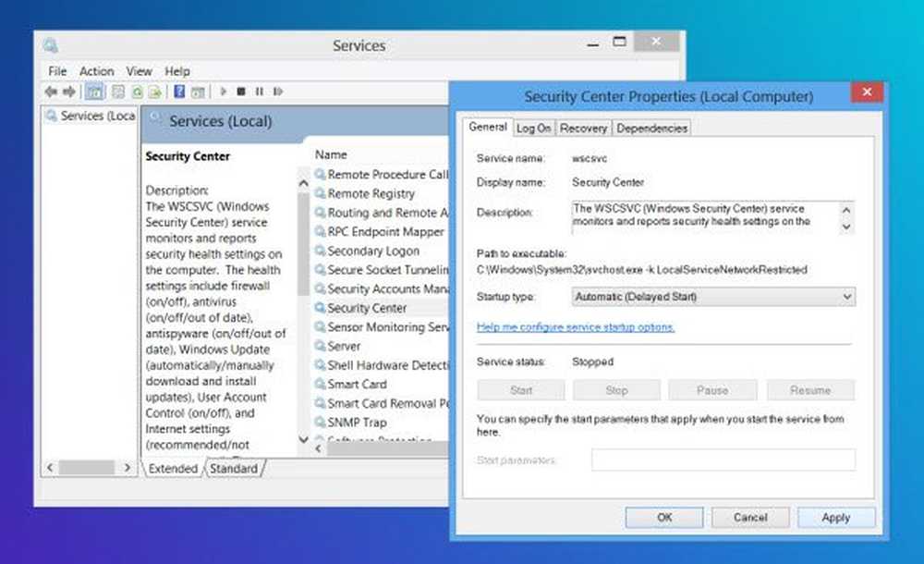Toggle the Show/Hide Action Pane toolbar icon
This screenshot has width=924, height=564.
tap(198, 92)
